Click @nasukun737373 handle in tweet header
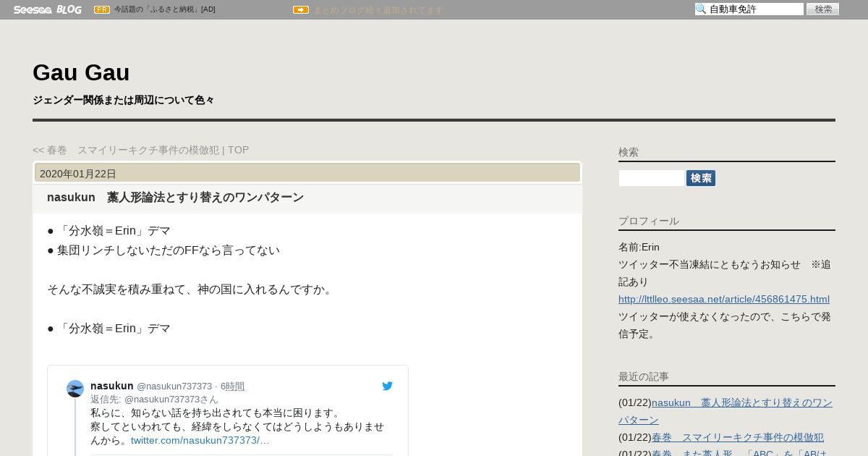Image resolution: width=868 pixels, height=456 pixels. pos(174,387)
